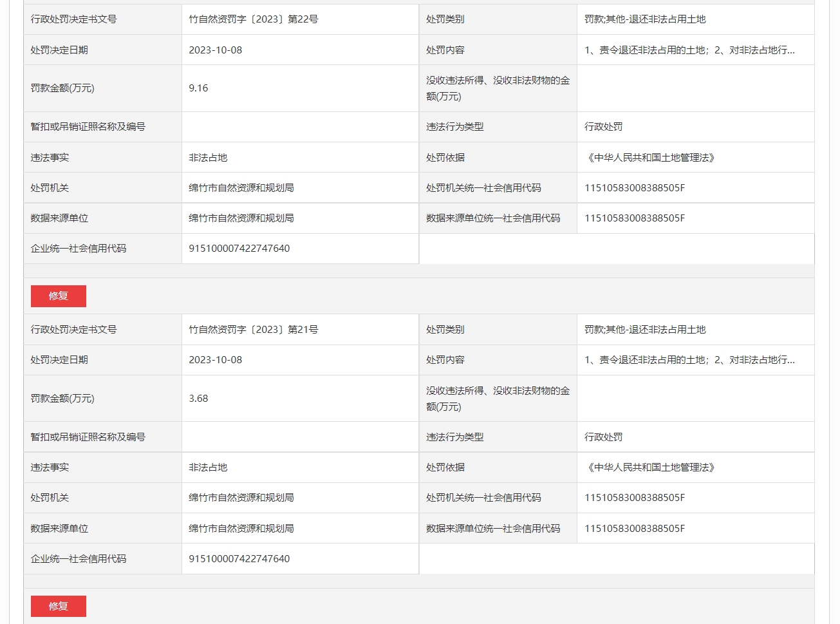
Task: Select document number 竹自然资罚字〔2023〕第22号
Action: coord(253,19)
